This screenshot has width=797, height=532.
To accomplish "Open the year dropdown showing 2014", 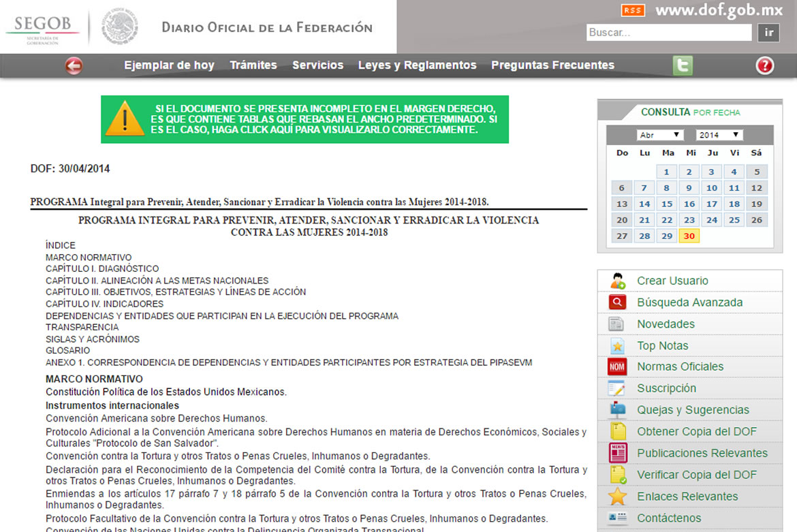I will tap(719, 135).
